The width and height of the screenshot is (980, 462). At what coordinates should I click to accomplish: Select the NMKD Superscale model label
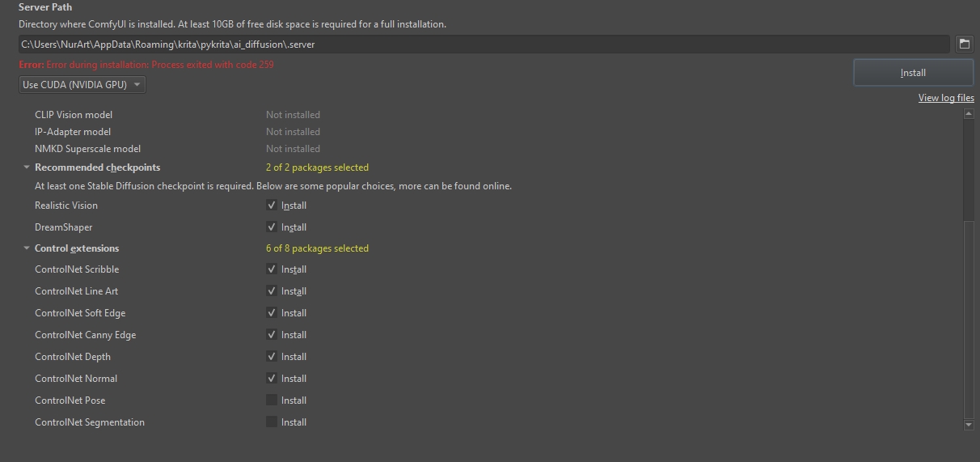(x=87, y=149)
